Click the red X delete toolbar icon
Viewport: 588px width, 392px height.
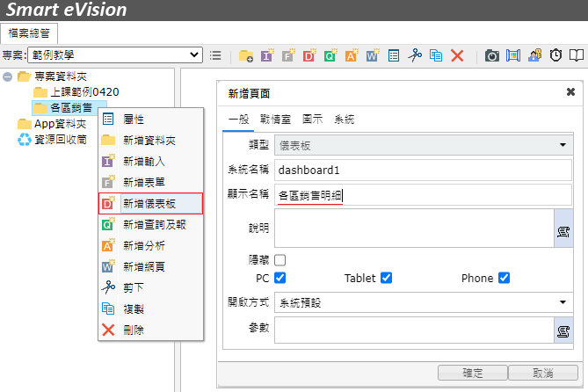point(457,55)
